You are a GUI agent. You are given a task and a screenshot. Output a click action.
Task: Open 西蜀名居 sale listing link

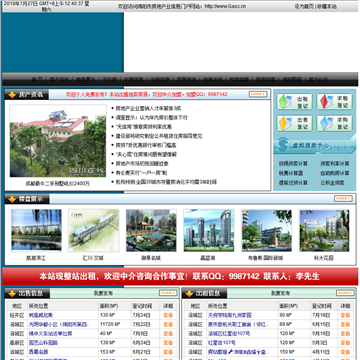click(x=38, y=352)
